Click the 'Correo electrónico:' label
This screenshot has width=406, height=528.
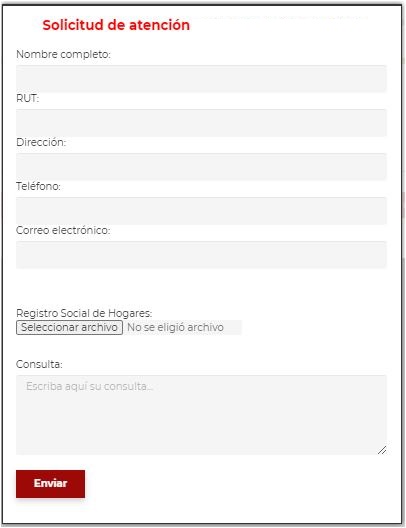[x=63, y=230]
